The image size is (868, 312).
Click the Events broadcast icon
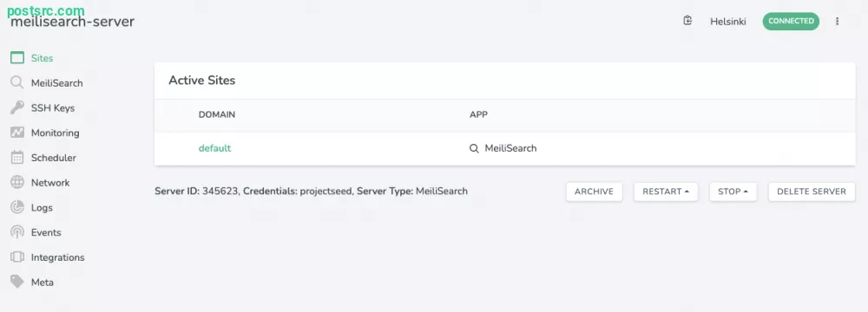[x=17, y=232]
